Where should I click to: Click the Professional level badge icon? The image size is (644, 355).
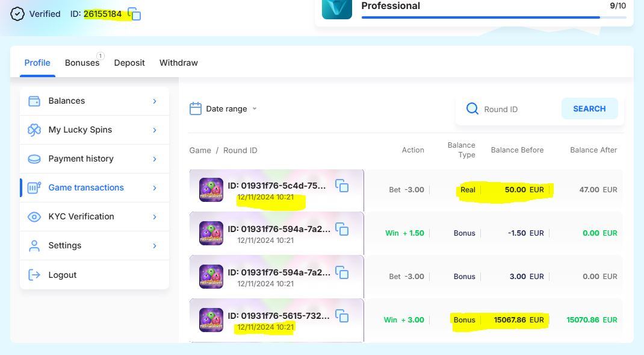pyautogui.click(x=337, y=8)
